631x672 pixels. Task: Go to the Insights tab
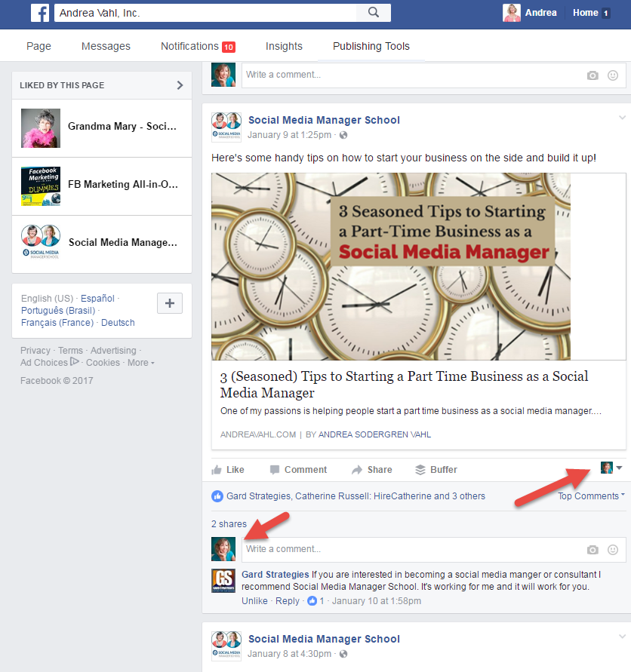tap(284, 46)
